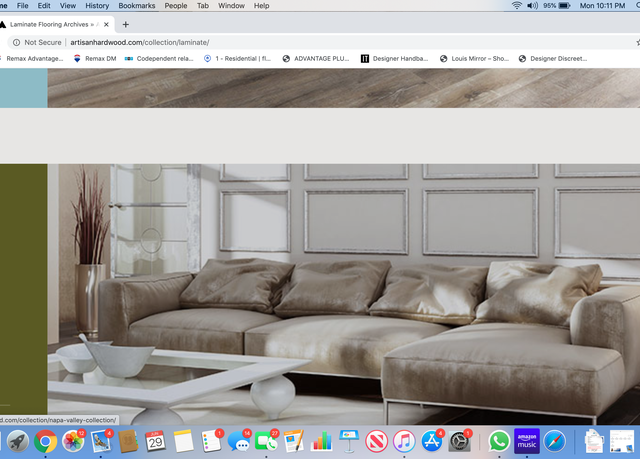This screenshot has height=459, width=640.
Task: Open the Keynote app in dock
Action: (x=349, y=441)
